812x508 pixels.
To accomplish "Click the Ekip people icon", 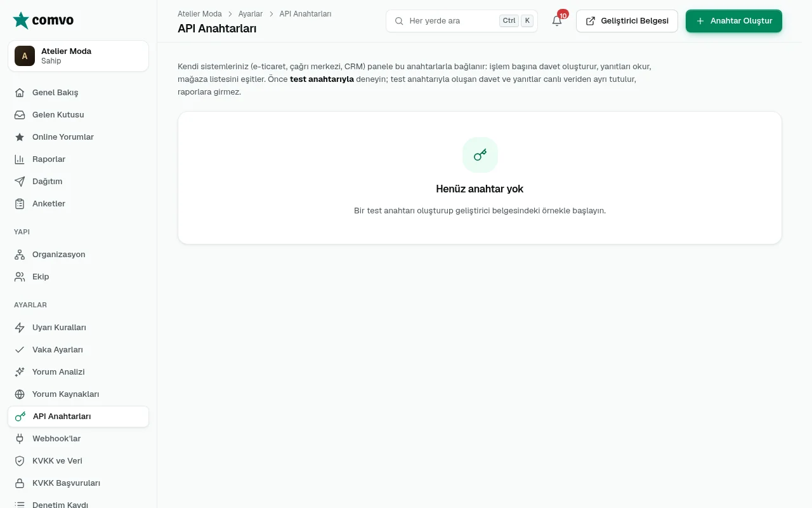I will click(x=20, y=277).
